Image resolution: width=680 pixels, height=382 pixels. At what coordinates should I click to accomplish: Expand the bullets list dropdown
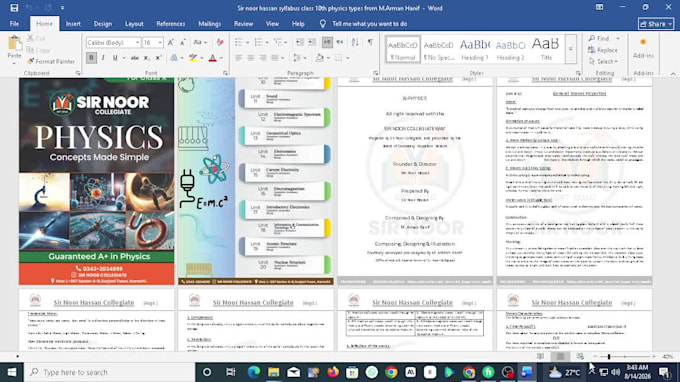[247, 42]
